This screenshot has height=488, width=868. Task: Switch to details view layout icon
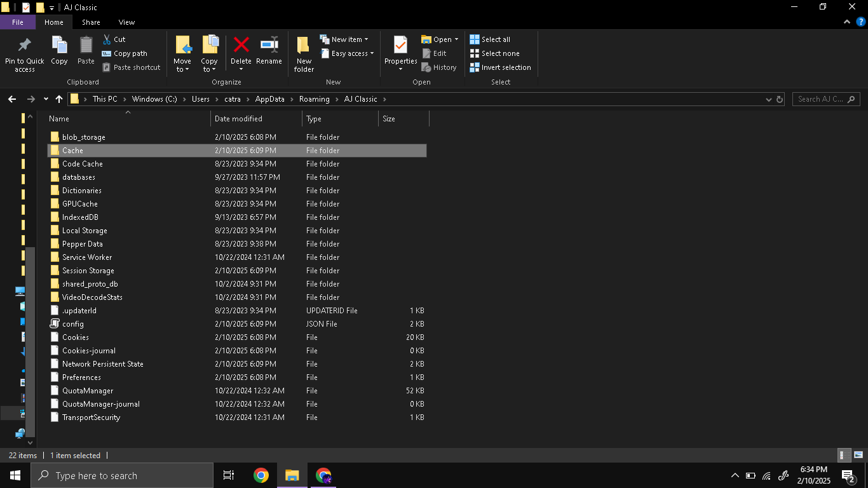click(844, 455)
